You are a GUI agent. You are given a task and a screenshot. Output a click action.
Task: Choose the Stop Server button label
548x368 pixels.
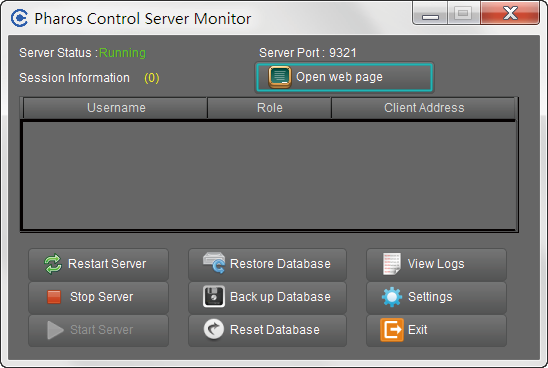[x=101, y=297]
